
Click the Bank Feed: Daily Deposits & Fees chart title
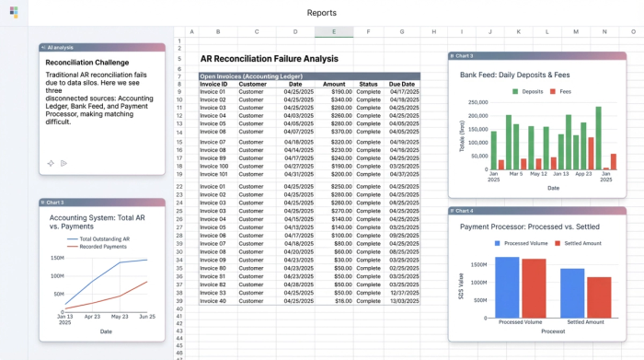514,75
